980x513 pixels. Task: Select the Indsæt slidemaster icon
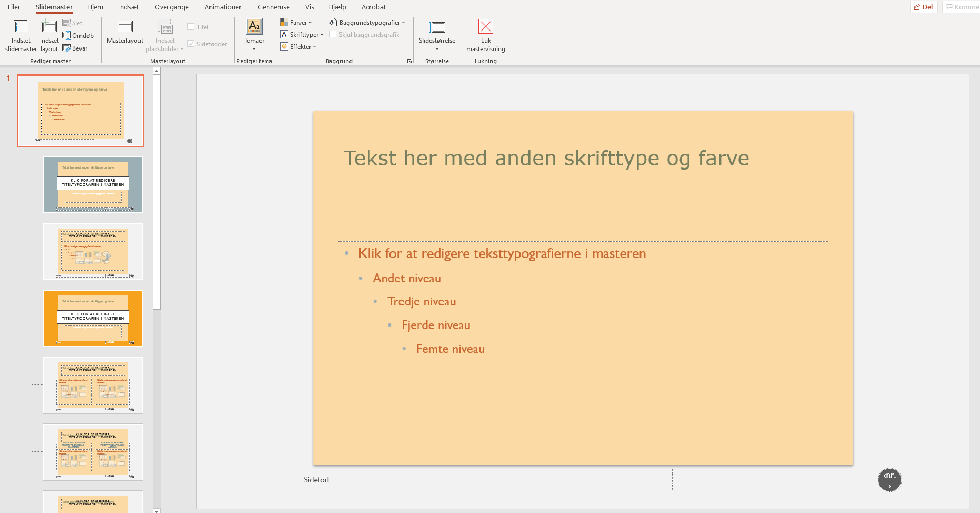(21, 35)
